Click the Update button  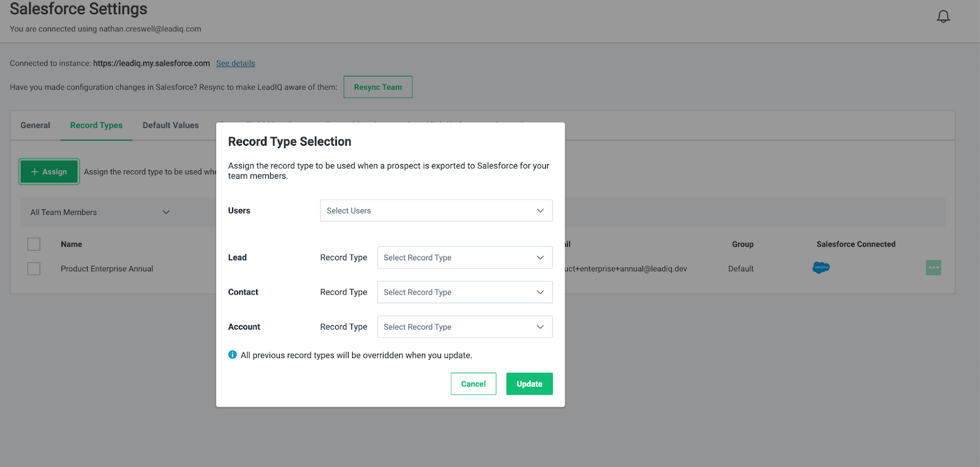click(x=529, y=384)
